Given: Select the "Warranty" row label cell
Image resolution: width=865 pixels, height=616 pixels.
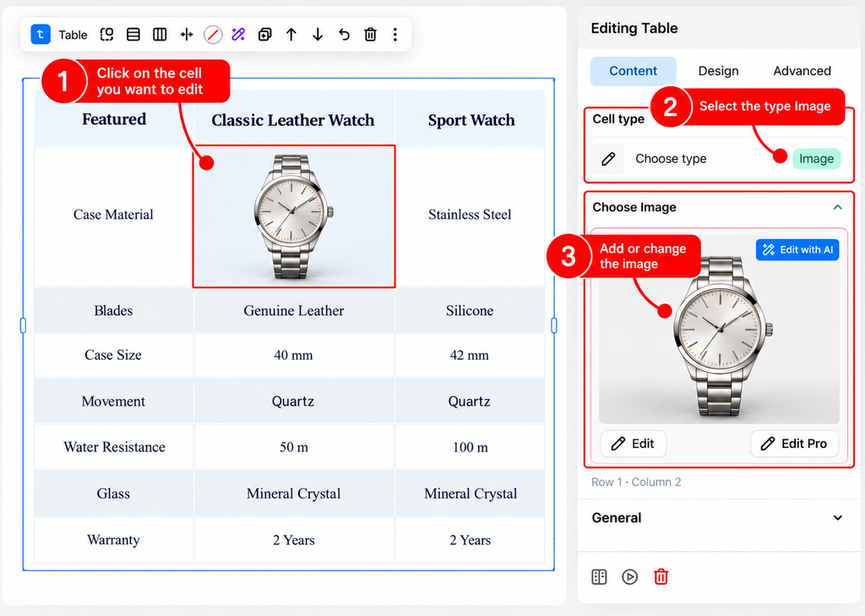Looking at the screenshot, I should click(114, 540).
